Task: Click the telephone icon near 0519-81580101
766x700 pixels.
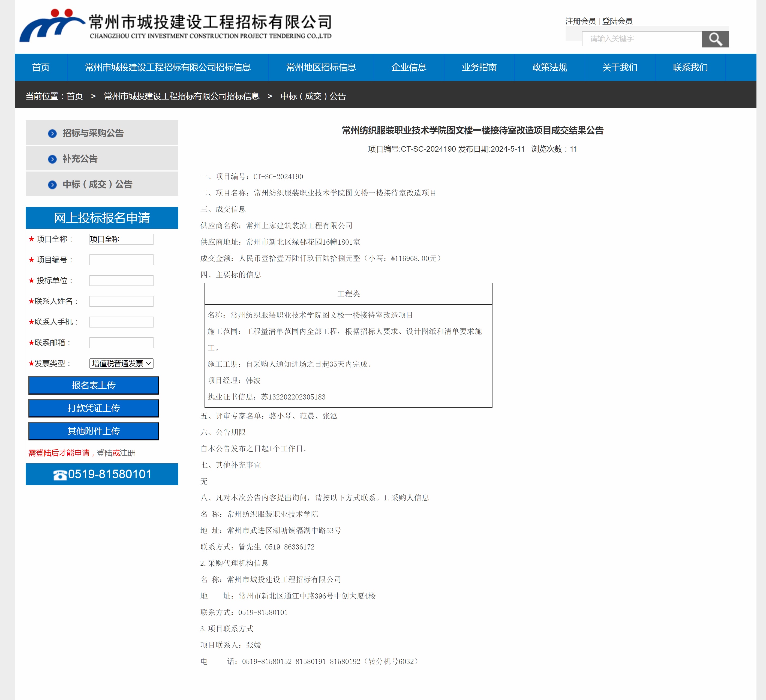Action: pyautogui.click(x=60, y=475)
